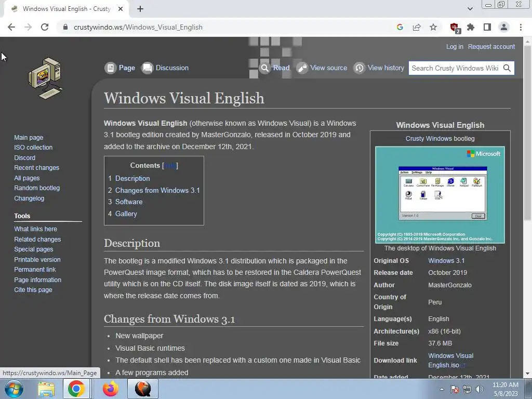
Task: Open Chrome three-dot menu
Action: pyautogui.click(x=521, y=27)
